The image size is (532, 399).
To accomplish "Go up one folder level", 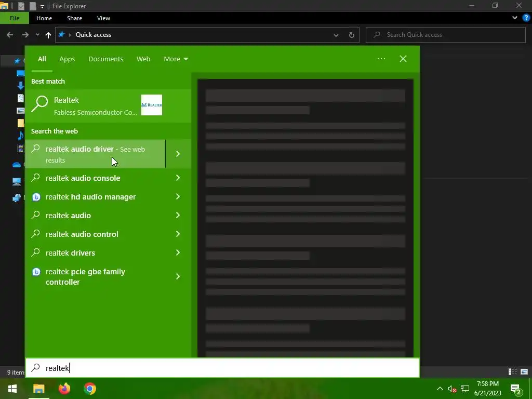I will click(x=48, y=35).
